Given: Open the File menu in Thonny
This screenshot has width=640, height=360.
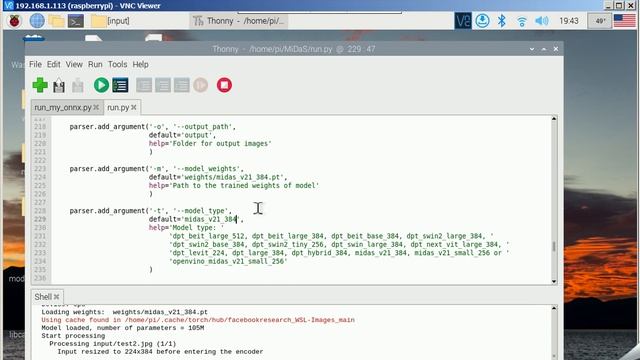Looking at the screenshot, I should pos(35,64).
